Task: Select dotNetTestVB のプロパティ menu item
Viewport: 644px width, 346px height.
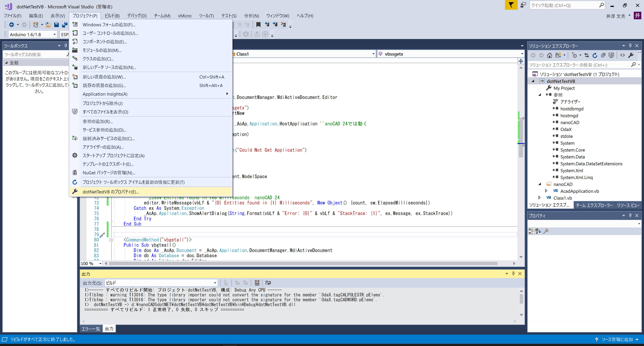Action: coord(151,192)
